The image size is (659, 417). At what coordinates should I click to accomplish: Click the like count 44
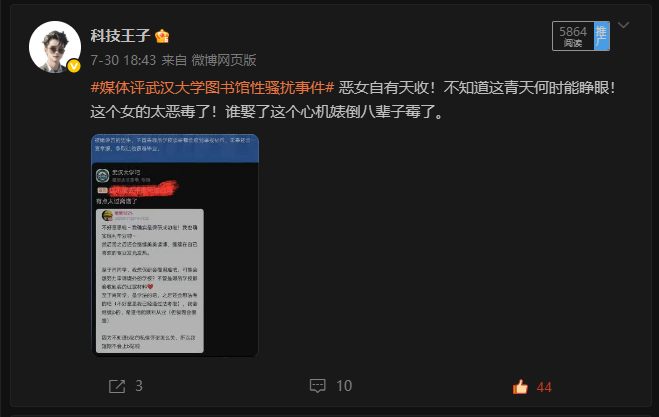click(x=544, y=387)
